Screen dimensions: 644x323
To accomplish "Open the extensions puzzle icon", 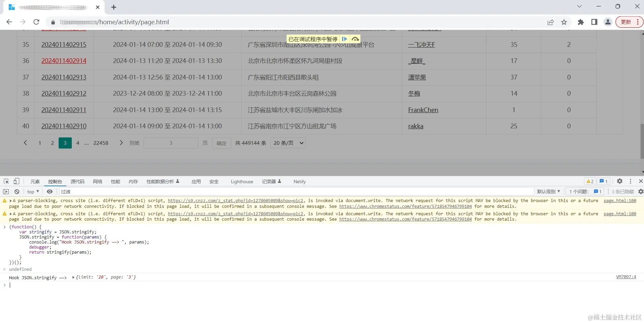I will coord(581,22).
